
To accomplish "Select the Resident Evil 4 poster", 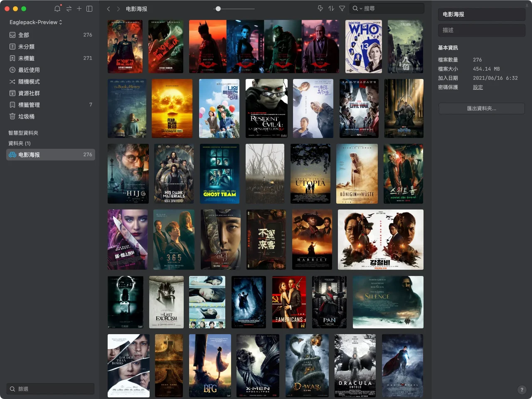I will (266, 108).
